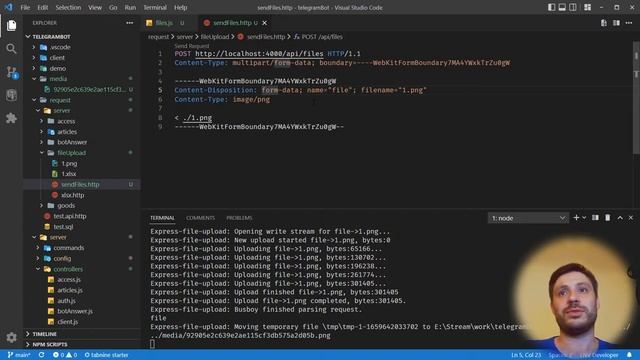The width and height of the screenshot is (640, 360).
Task: Open Customize Layout icon in title bar
Action: pos(587,7)
